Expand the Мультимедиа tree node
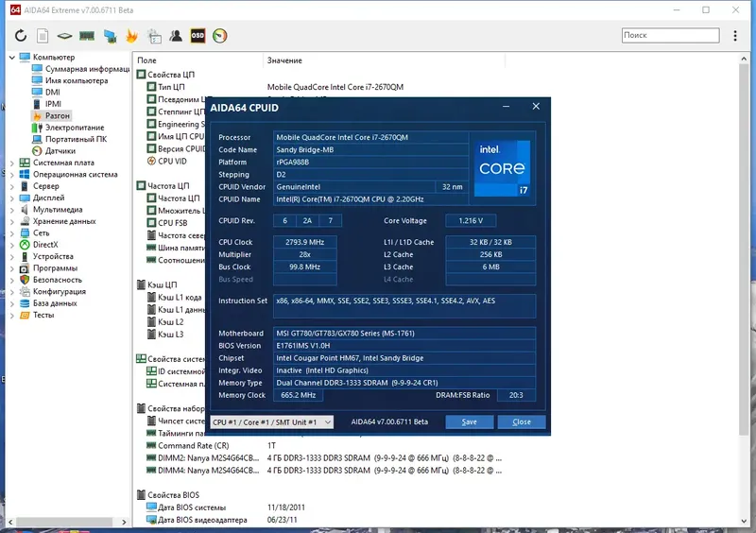 tap(12, 210)
